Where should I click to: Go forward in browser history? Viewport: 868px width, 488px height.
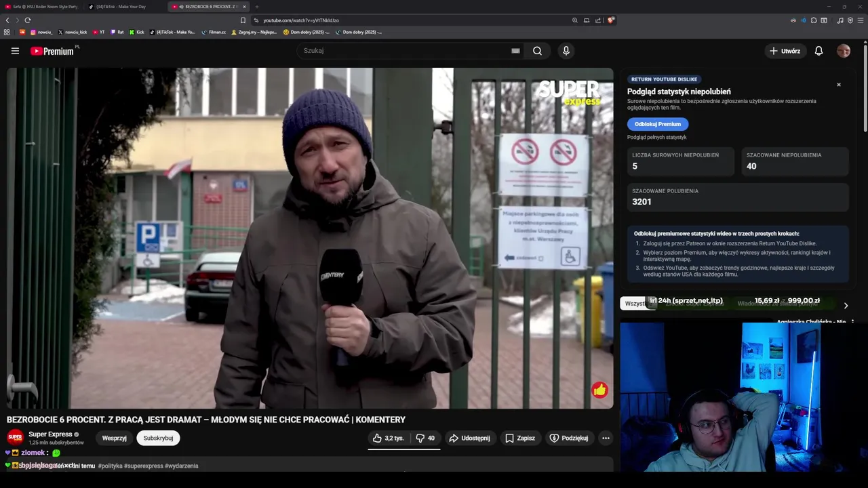point(18,20)
